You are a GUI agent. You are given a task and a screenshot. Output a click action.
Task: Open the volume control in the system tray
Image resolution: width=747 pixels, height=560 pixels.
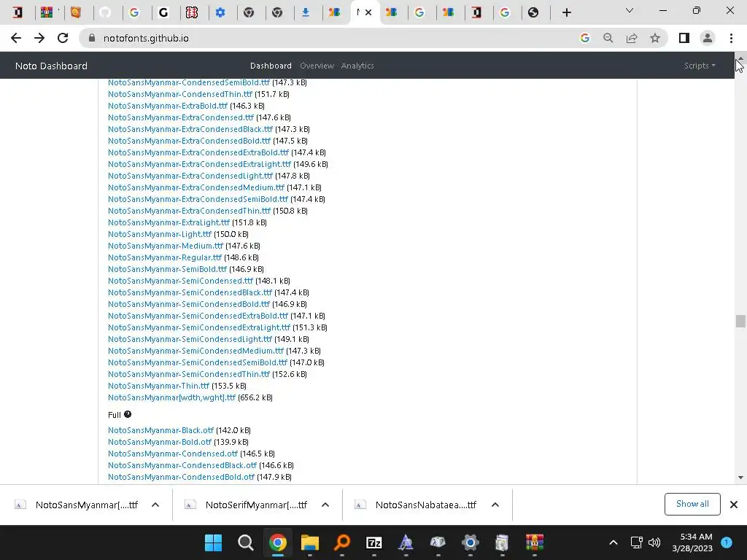click(654, 542)
